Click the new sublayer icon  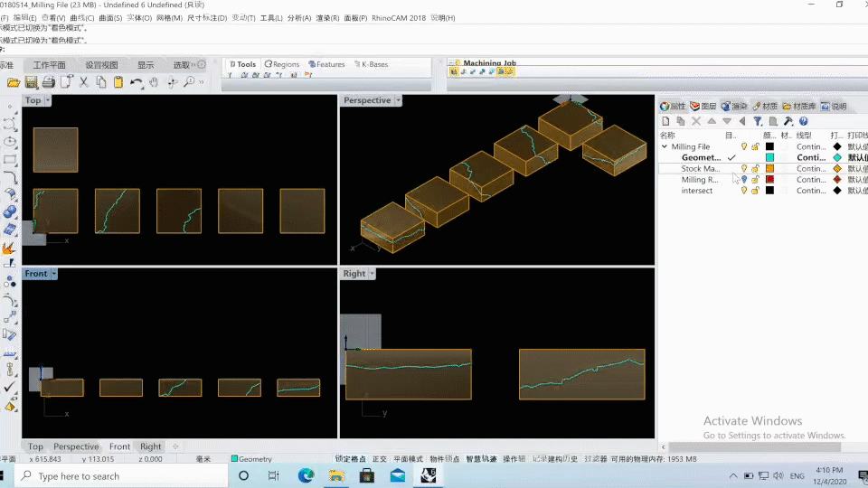(x=681, y=121)
